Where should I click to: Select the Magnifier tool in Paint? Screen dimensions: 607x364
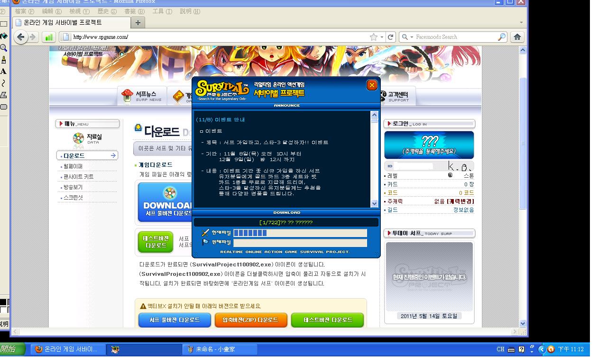tap(3, 48)
